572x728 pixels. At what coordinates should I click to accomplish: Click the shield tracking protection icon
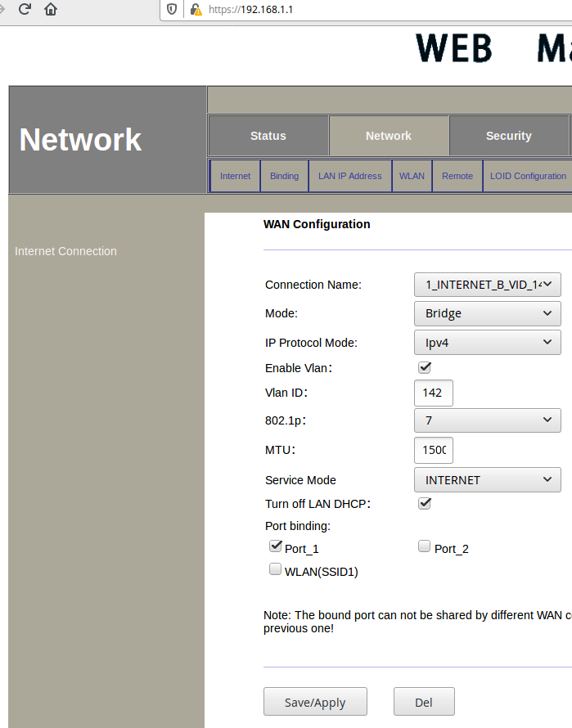coord(172,10)
